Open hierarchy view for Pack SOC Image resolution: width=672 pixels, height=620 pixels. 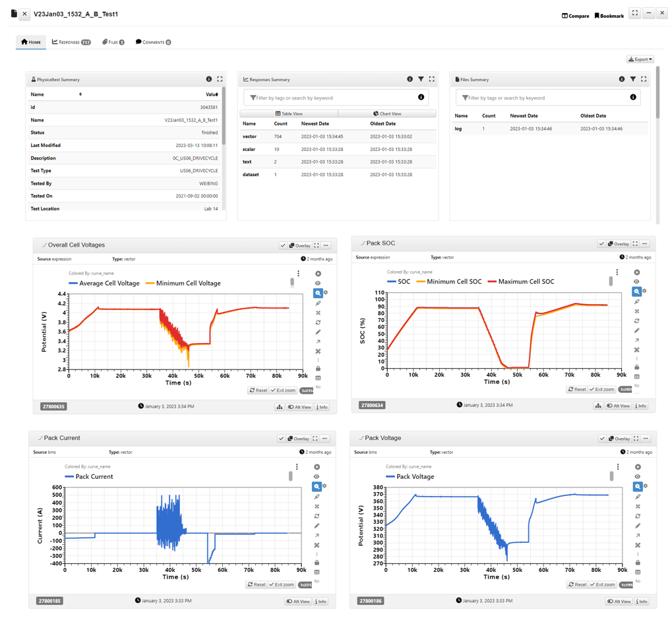click(x=598, y=406)
